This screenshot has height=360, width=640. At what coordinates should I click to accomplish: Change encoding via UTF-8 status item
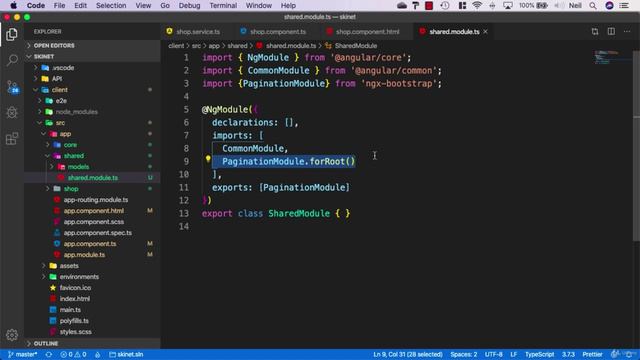493,354
